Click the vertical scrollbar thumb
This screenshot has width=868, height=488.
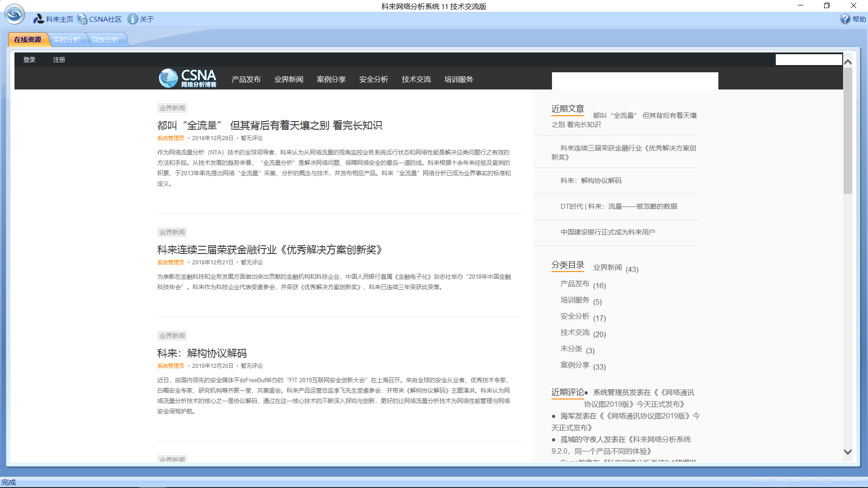[848, 131]
